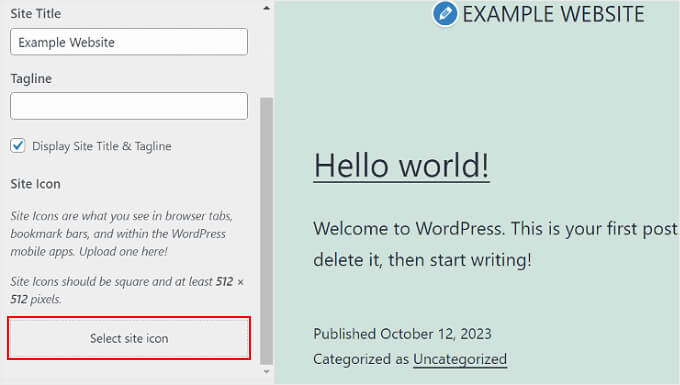This screenshot has width=680, height=385.
Task: Open the Hello world! post link
Action: 402,166
